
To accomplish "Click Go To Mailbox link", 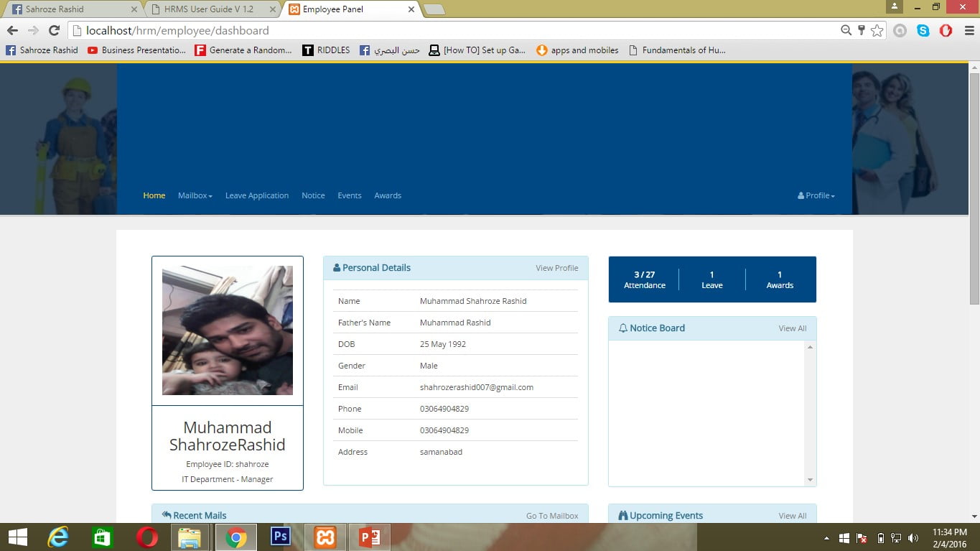I will coord(551,516).
